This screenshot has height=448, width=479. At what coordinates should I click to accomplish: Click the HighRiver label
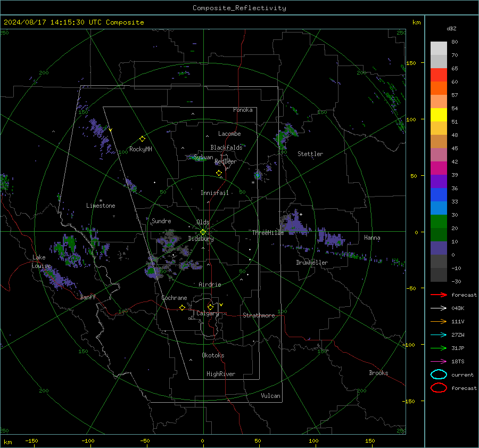point(221,374)
